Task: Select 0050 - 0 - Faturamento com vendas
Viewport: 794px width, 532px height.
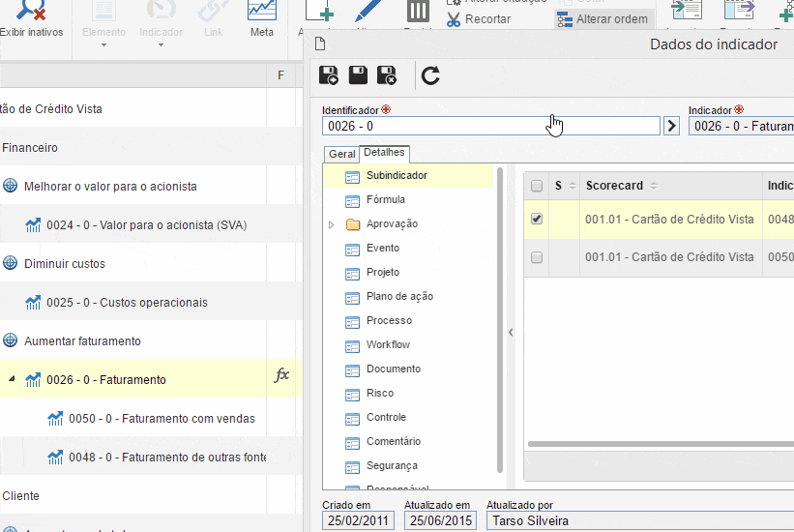Action: [162, 419]
